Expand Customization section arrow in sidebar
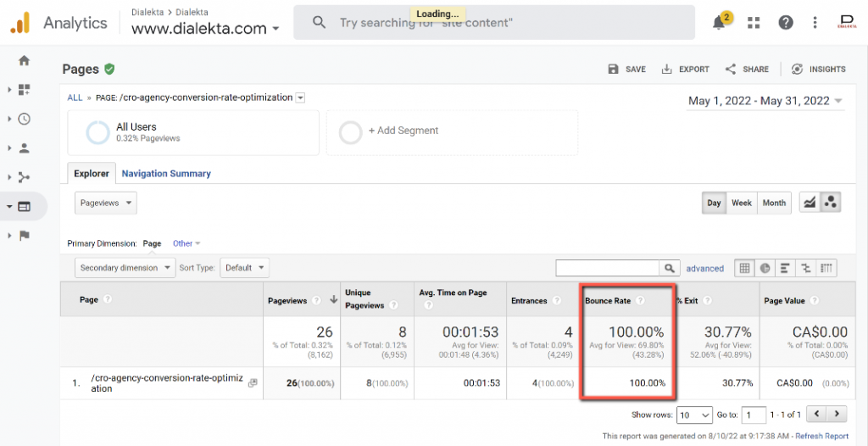Image resolution: width=868 pixels, height=446 pixels. click(x=9, y=90)
